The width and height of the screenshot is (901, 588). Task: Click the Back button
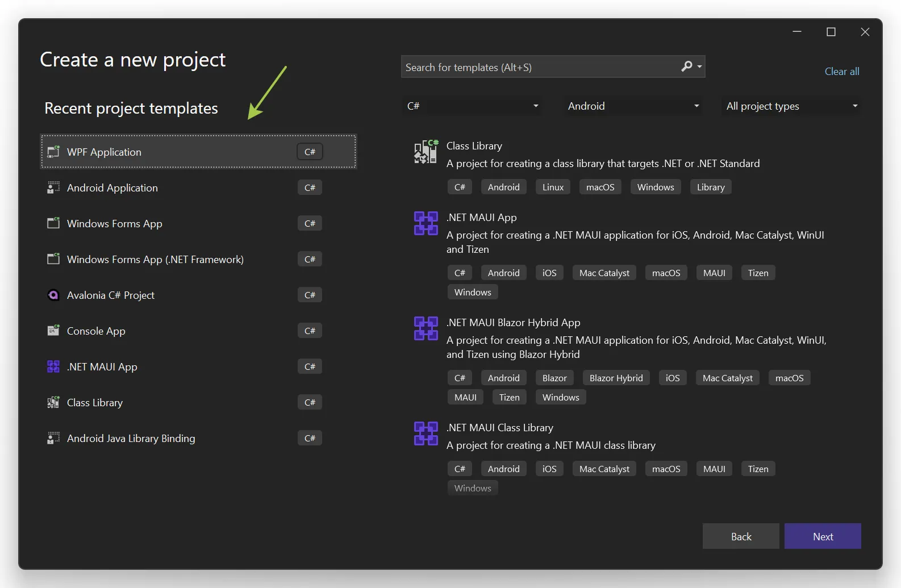coord(741,536)
